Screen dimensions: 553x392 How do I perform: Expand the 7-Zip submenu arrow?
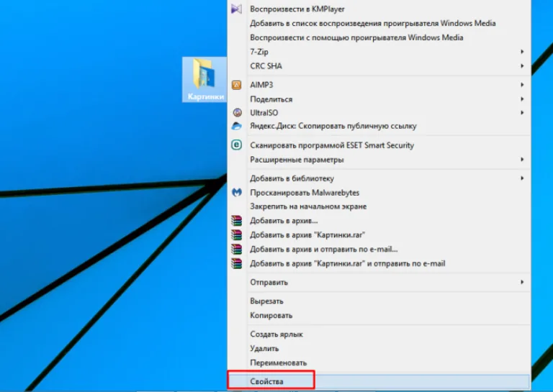tap(522, 52)
